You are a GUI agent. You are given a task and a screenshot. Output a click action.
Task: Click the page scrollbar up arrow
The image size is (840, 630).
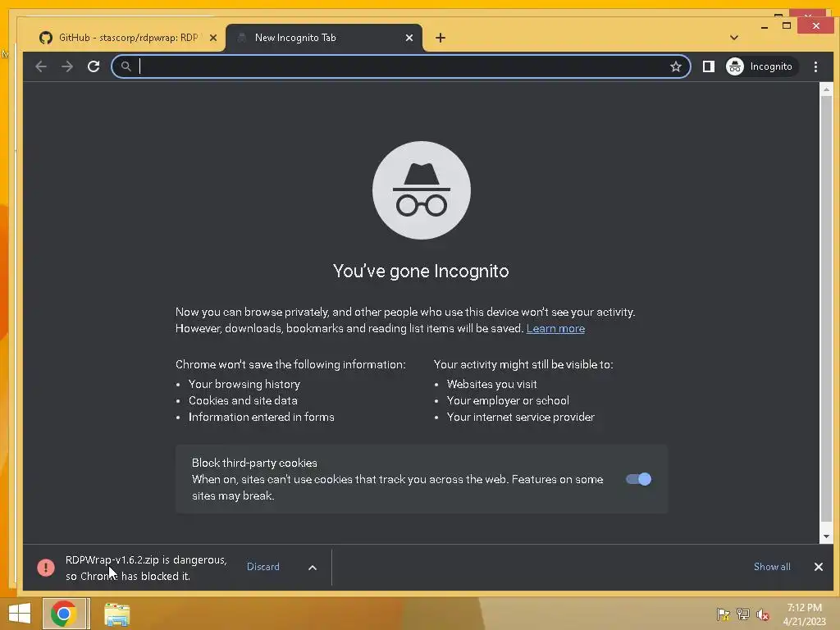827,89
